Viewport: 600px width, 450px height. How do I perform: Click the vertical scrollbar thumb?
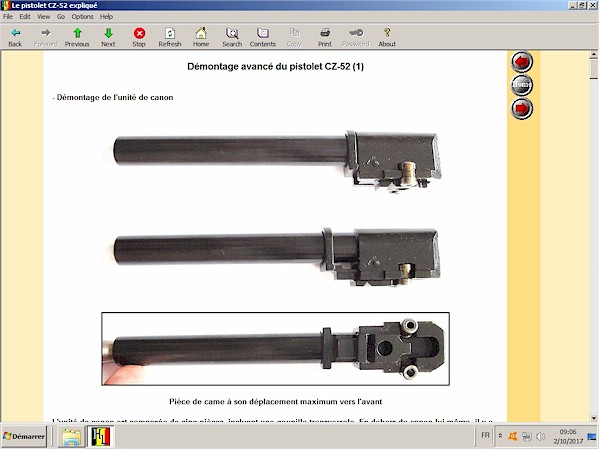(x=593, y=69)
